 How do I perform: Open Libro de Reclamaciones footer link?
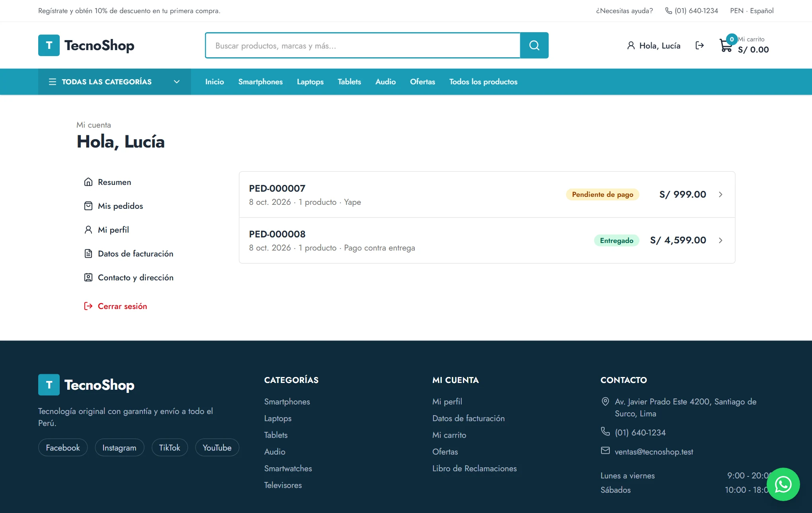[474, 468]
